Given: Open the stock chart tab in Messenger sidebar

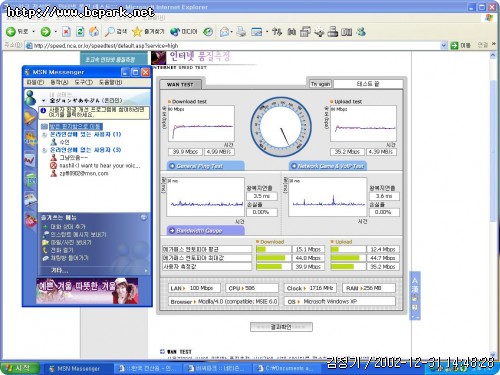Looking at the screenshot, I should [30, 160].
